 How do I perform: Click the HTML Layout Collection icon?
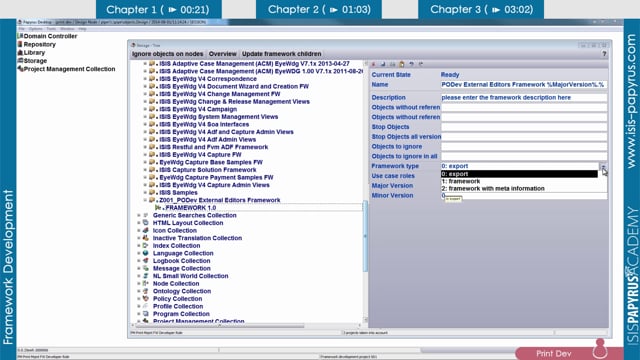click(146, 223)
